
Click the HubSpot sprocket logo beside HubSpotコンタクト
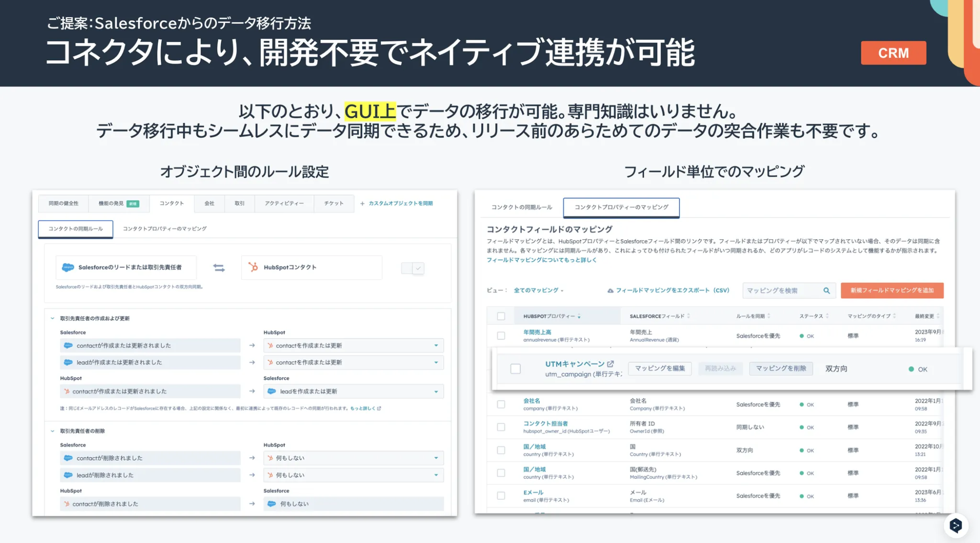(253, 267)
